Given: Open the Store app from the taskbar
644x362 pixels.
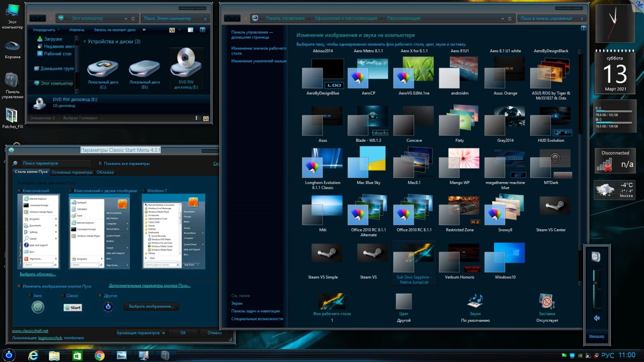Looking at the screenshot, I should (77, 355).
